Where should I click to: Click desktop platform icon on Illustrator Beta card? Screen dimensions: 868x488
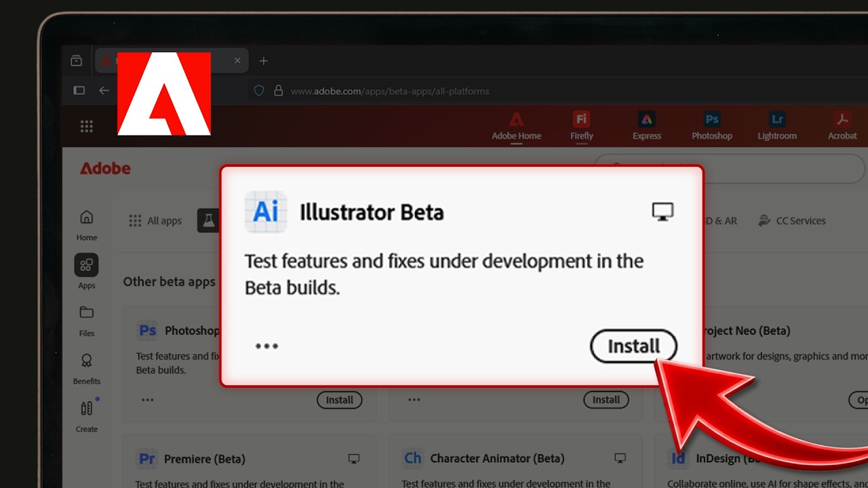coord(663,211)
